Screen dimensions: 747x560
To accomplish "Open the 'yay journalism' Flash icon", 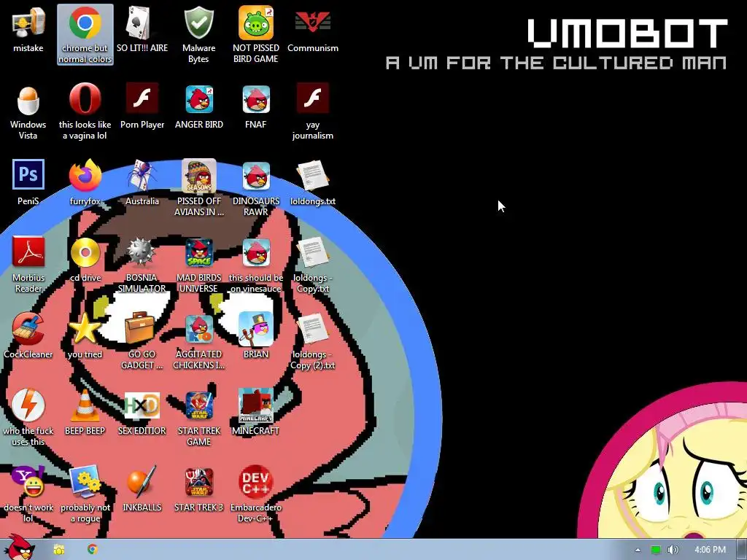I will pos(313,112).
